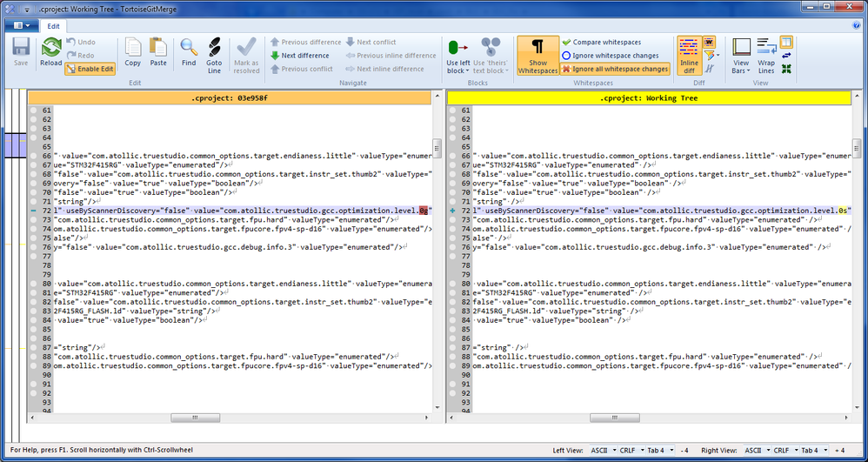Click the Use left block icon
The image size is (868, 462).
coord(457,48)
